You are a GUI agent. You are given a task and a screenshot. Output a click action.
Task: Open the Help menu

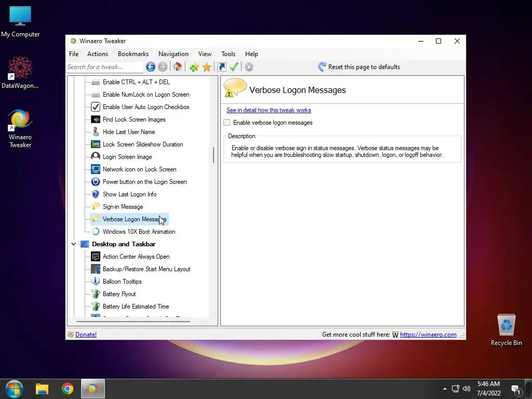pyautogui.click(x=252, y=54)
